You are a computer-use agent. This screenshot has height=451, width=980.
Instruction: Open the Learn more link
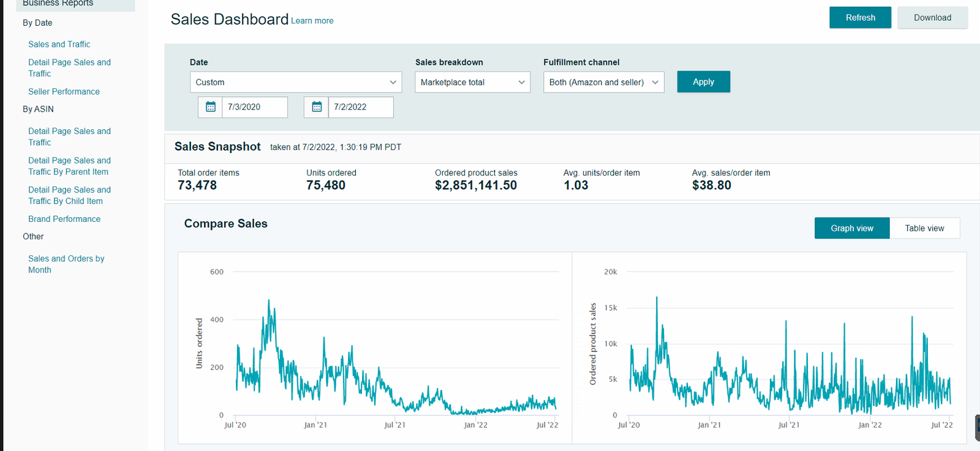pos(312,21)
